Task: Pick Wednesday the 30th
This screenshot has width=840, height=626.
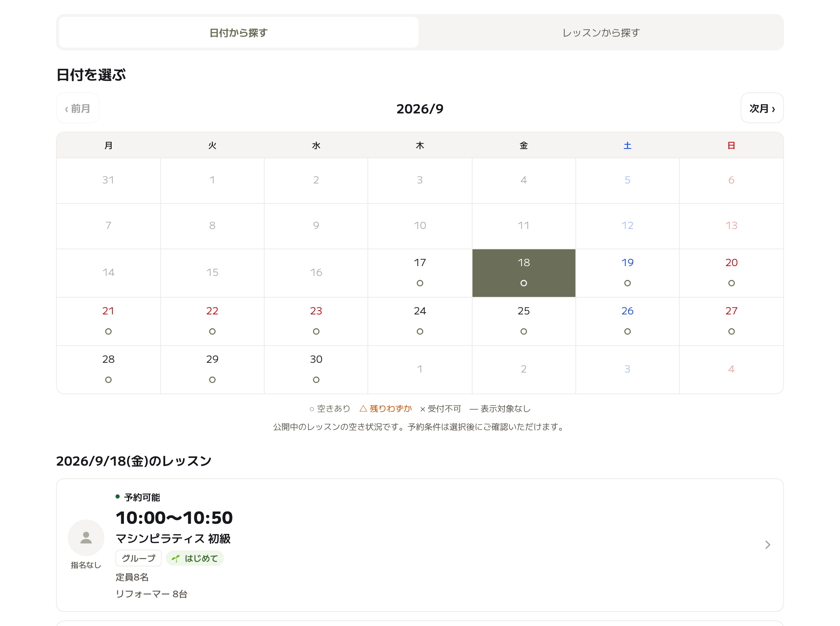Action: point(316,369)
